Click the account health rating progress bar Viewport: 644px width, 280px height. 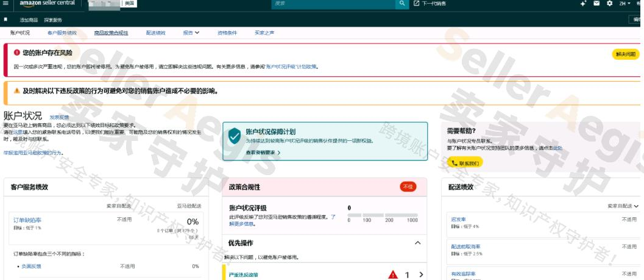pyautogui.click(x=383, y=215)
